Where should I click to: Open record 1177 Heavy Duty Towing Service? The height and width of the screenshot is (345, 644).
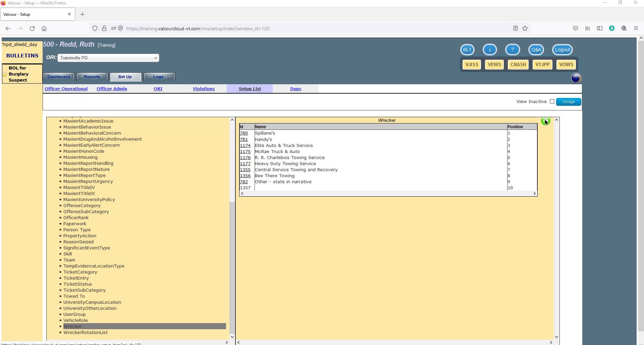click(x=245, y=163)
